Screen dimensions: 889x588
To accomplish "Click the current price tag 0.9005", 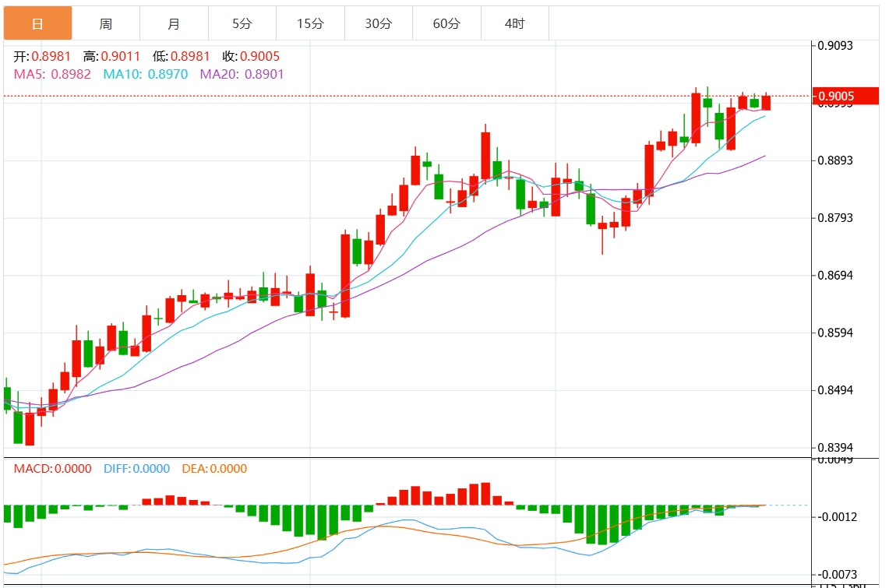I will (x=845, y=96).
